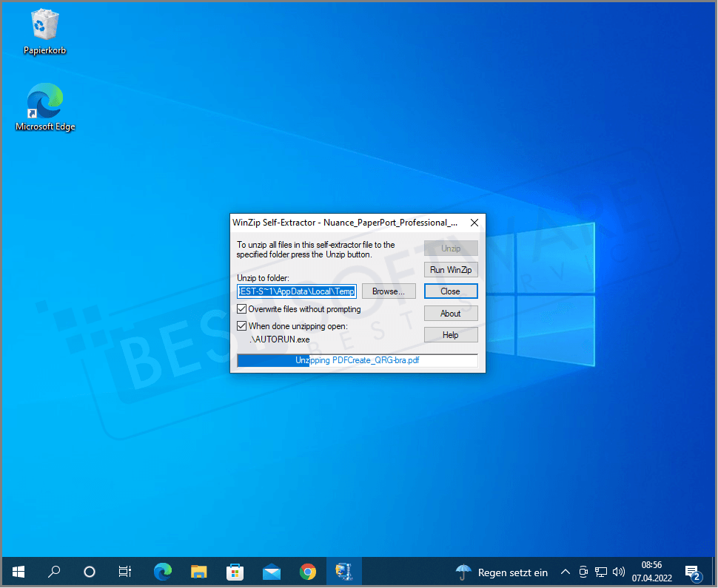Screen dimensions: 718x588
Task: Open the Papierkorb from the desktop
Action: tap(44, 30)
